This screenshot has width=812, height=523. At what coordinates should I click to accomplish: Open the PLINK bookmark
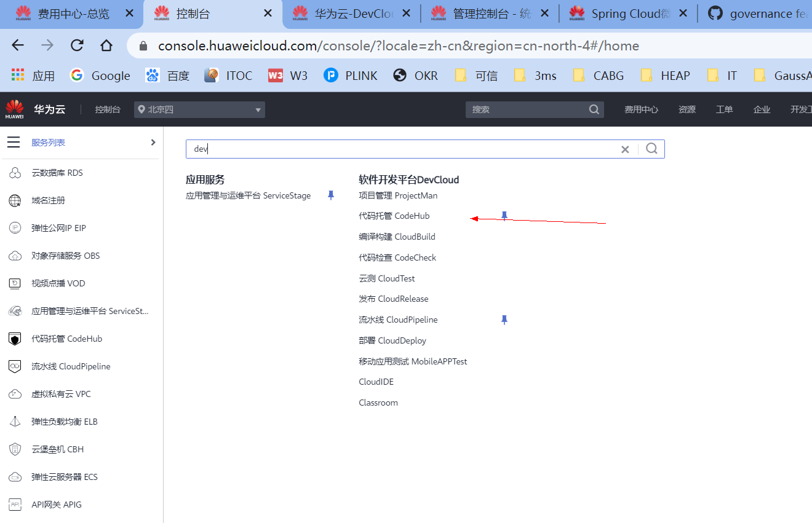(351, 76)
